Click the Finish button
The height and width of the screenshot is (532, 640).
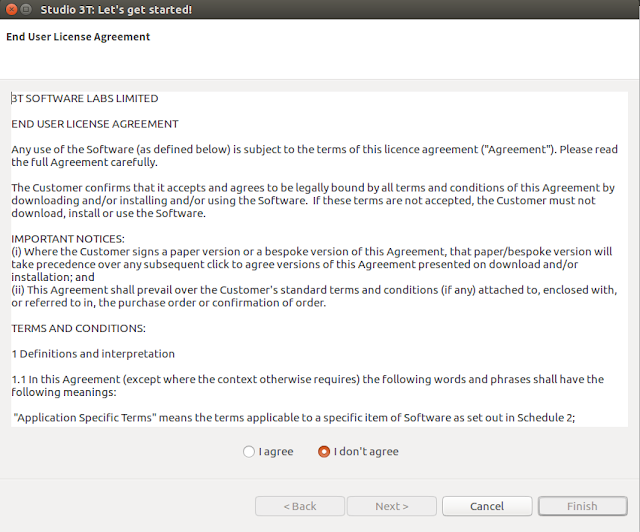coord(582,506)
